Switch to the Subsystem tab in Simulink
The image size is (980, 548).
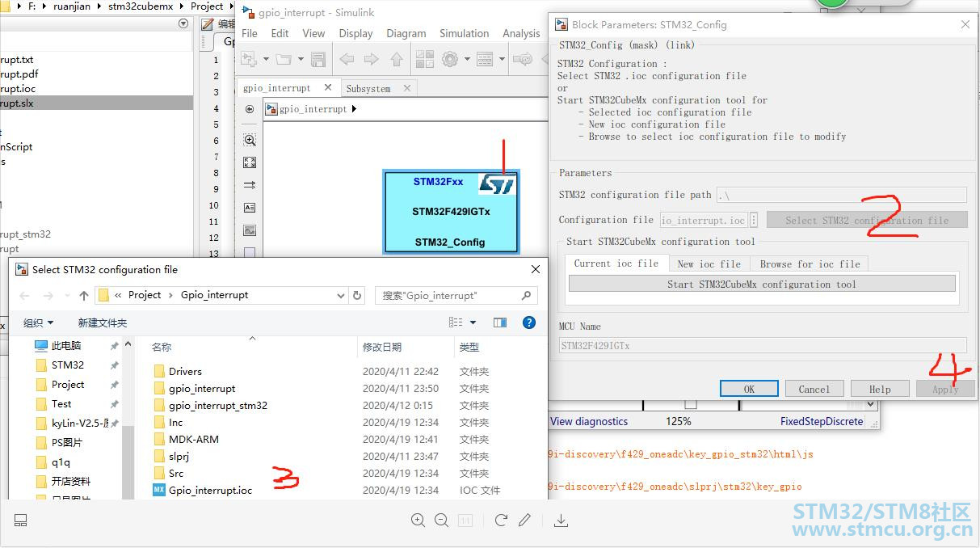(368, 88)
